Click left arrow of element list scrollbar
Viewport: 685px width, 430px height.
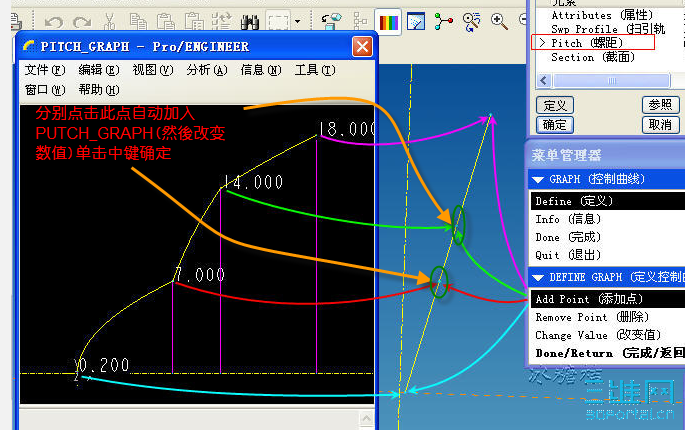pyautogui.click(x=543, y=81)
